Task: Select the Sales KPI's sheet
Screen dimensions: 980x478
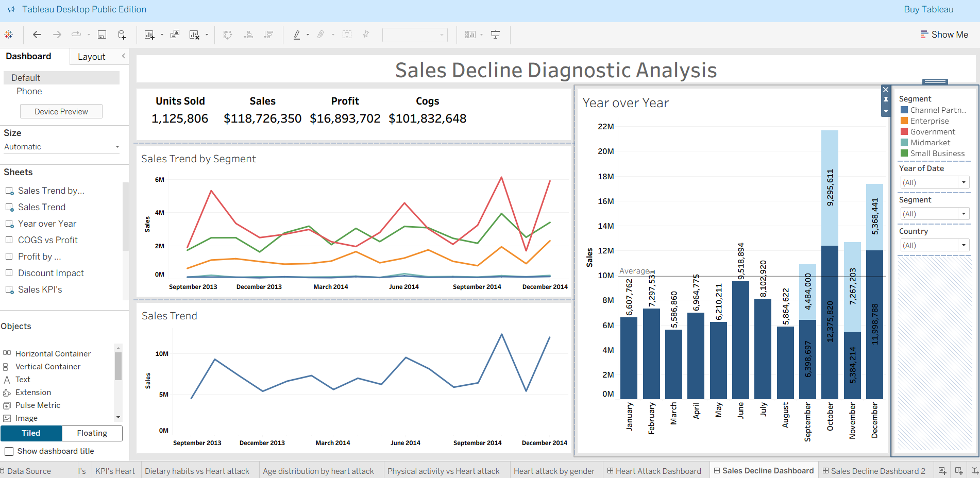Action: (40, 289)
